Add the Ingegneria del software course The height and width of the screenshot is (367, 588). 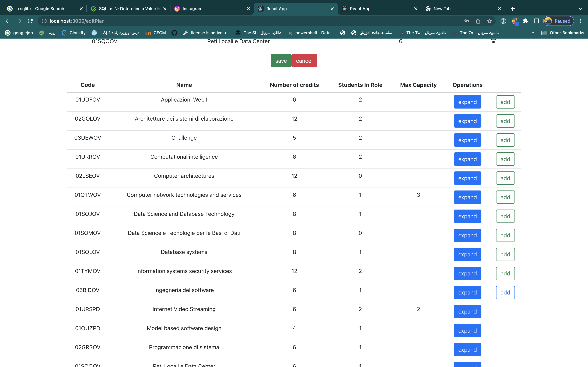[505, 293]
